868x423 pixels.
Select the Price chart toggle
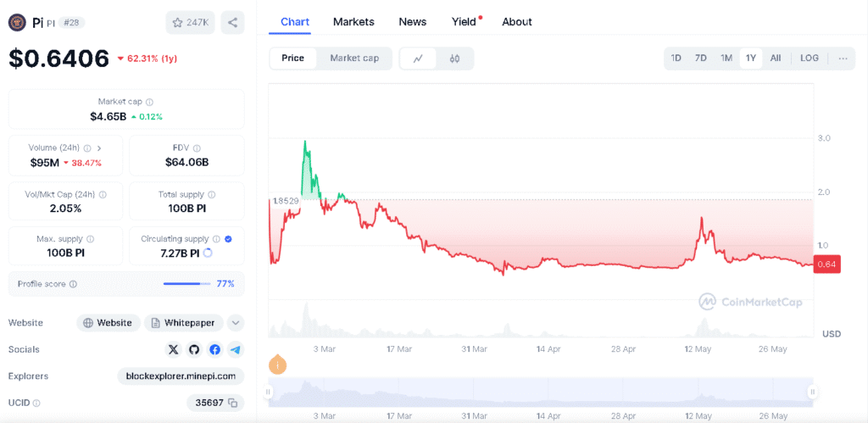coord(292,58)
